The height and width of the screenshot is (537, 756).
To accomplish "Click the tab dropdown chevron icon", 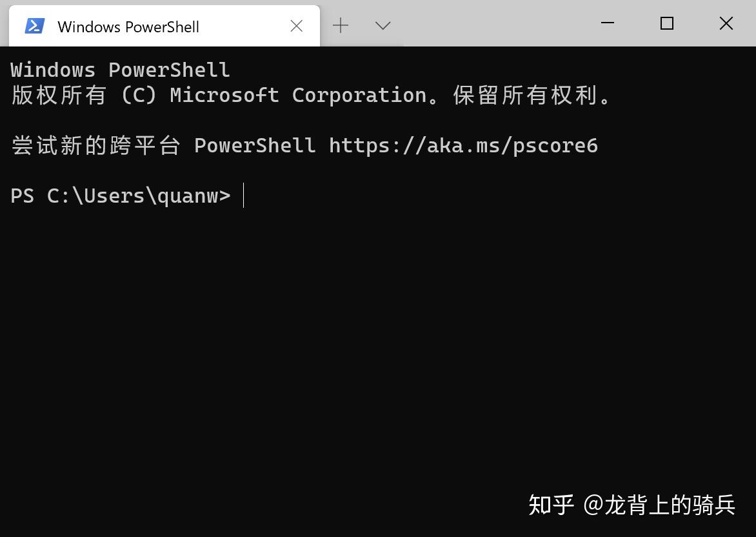I will click(382, 25).
